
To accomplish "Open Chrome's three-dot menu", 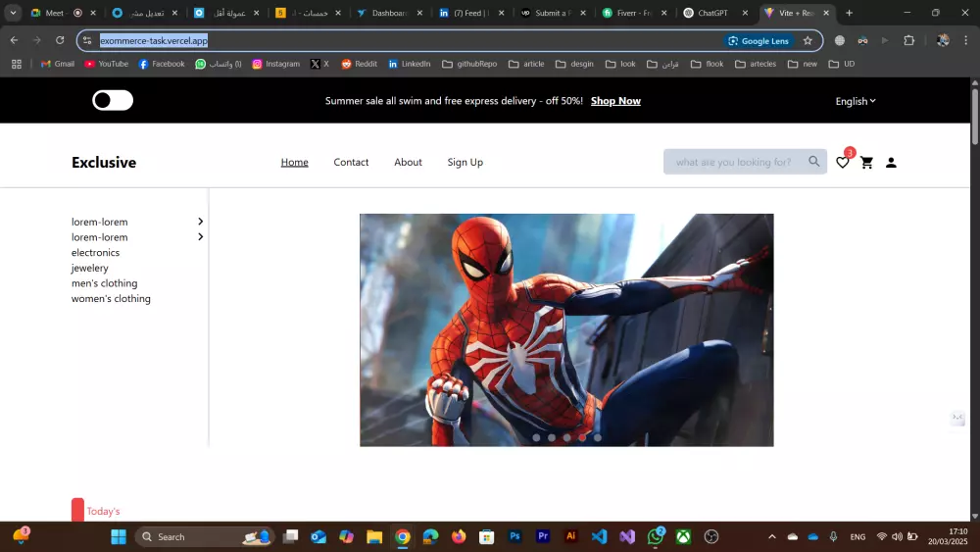I will 965,40.
